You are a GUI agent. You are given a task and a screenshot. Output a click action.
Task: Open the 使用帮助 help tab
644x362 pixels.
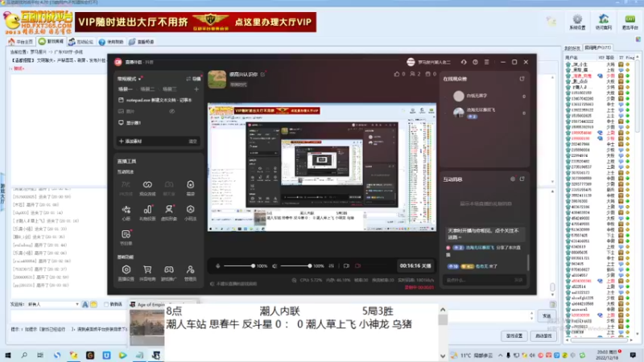pos(111,42)
